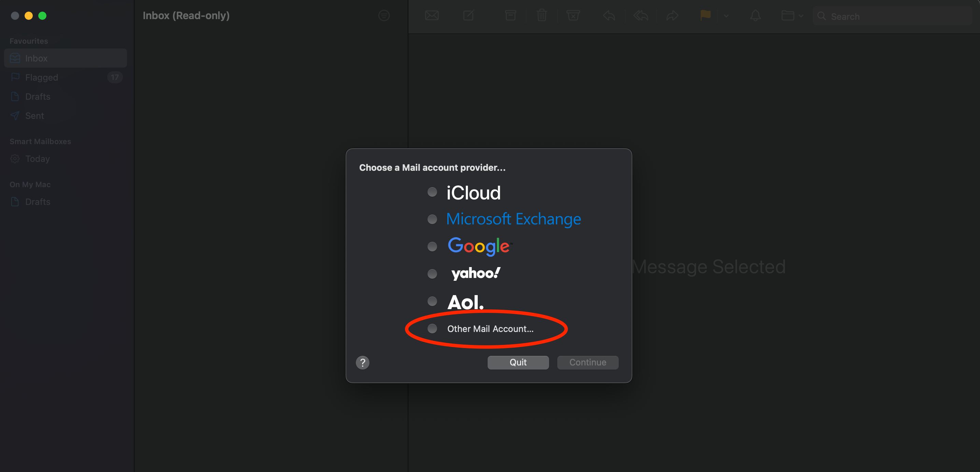Click the Junk mail toolbar icon
Image resolution: width=980 pixels, height=472 pixels.
tap(573, 16)
